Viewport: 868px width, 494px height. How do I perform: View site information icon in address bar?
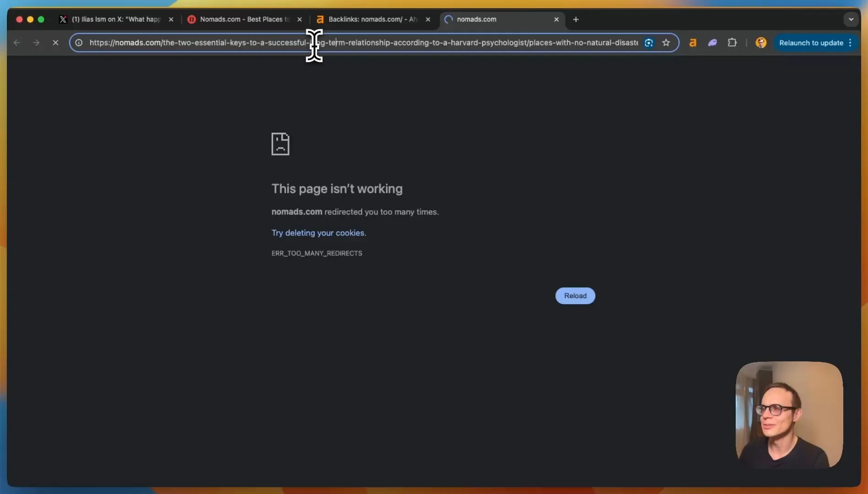[79, 43]
